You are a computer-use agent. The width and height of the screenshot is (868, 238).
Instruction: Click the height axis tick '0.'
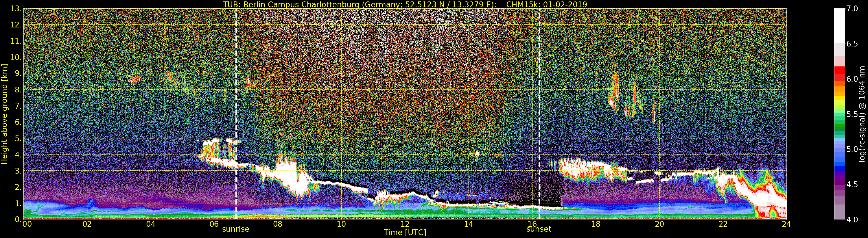[x=18, y=219]
